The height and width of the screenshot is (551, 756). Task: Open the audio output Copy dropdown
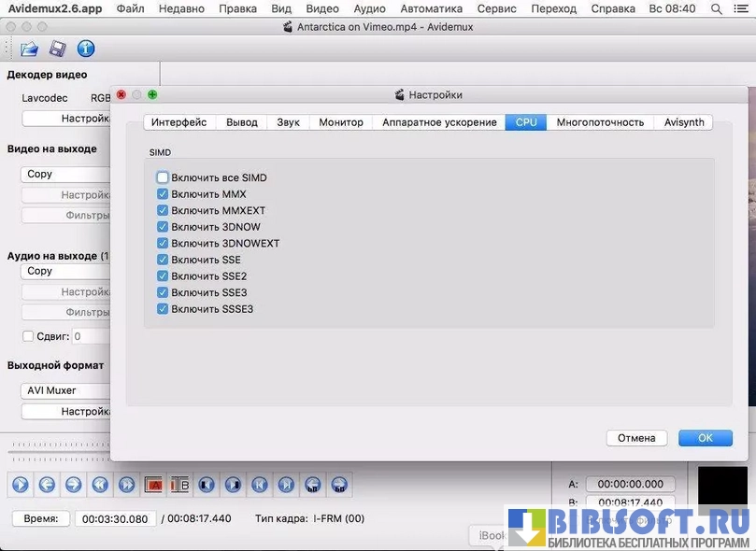click(x=65, y=271)
